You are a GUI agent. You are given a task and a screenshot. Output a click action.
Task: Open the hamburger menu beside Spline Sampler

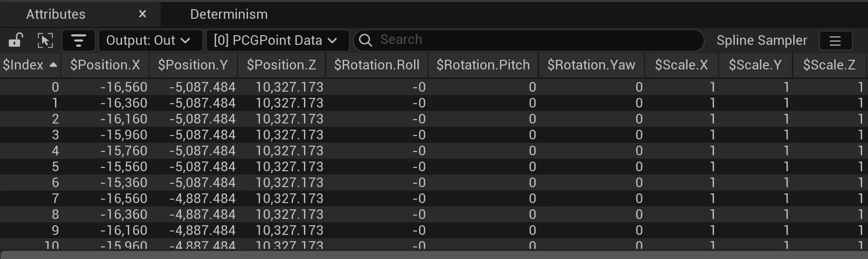click(835, 41)
